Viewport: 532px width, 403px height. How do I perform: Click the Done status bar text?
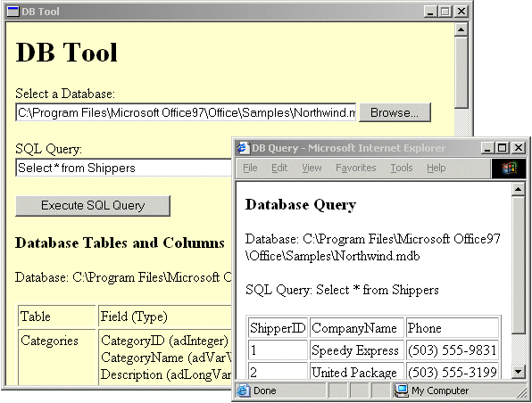coord(264,391)
